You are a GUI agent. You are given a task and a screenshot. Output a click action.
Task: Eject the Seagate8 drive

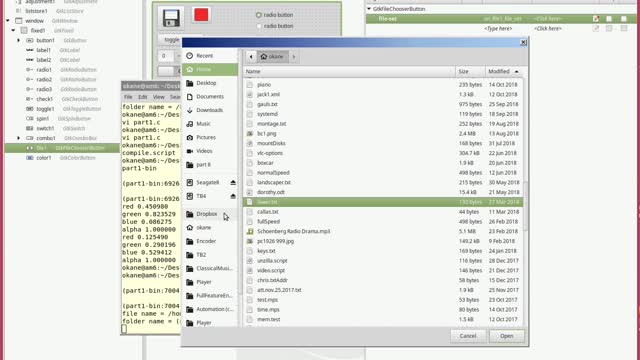pyautogui.click(x=233, y=182)
